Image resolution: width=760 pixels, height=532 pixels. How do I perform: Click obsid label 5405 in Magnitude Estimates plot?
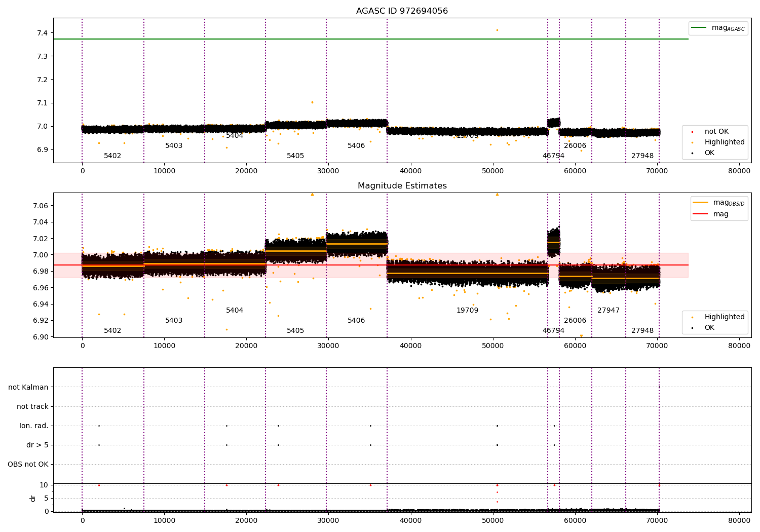click(295, 331)
